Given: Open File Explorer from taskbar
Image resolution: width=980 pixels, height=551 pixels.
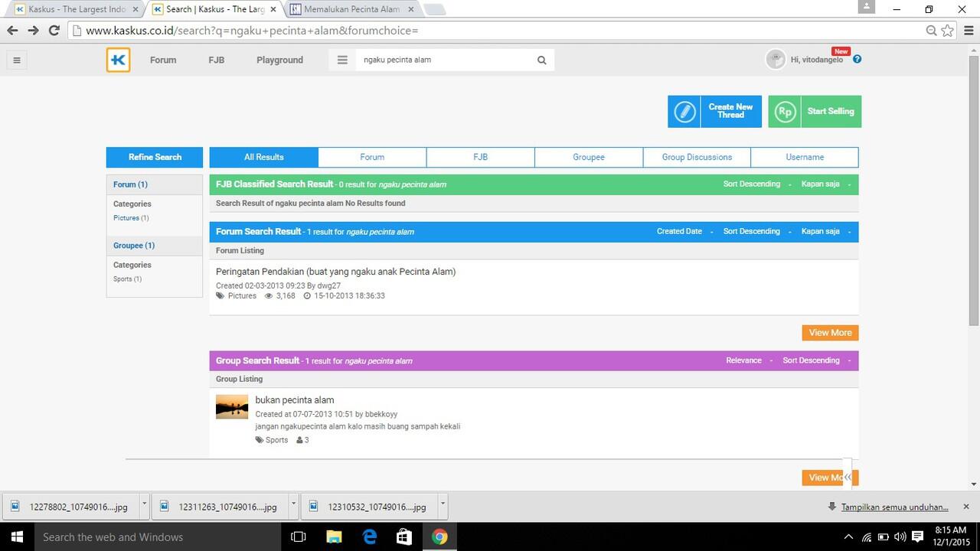Looking at the screenshot, I should [334, 536].
